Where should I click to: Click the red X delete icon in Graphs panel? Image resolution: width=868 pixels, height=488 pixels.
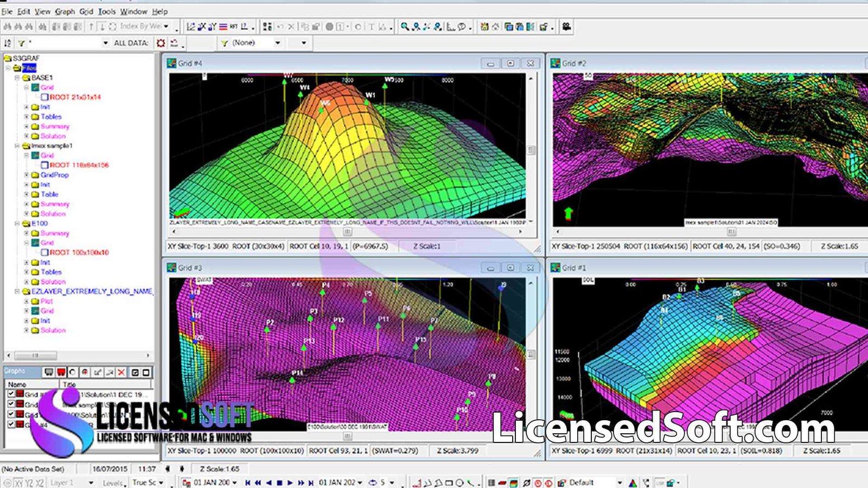coord(122,372)
